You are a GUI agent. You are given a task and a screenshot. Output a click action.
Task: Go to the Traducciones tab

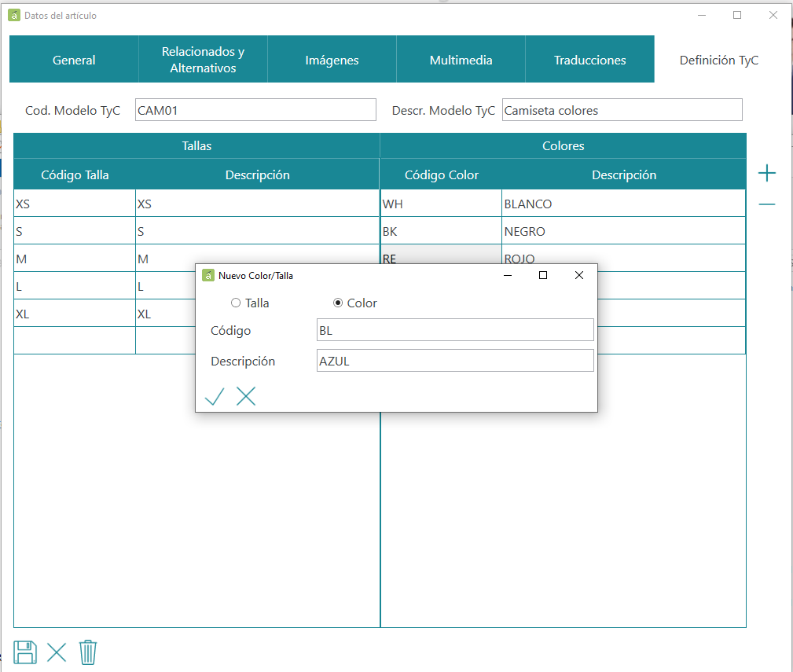point(589,59)
